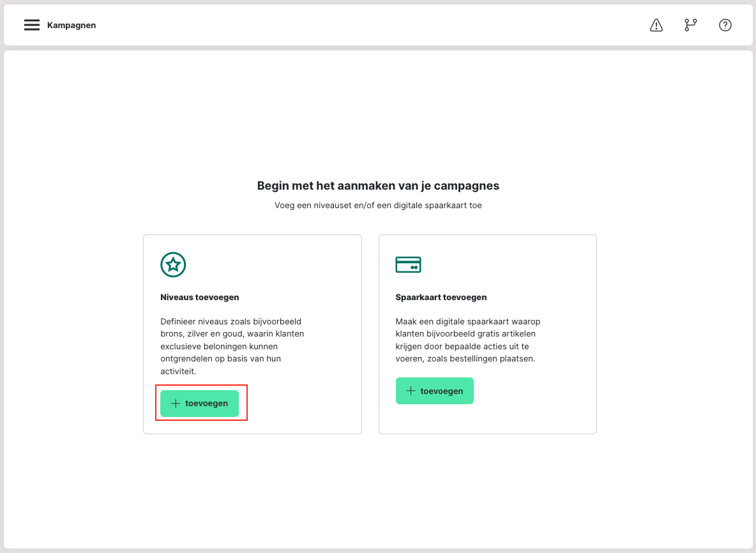Image resolution: width=756 pixels, height=553 pixels.
Task: Open the hamburger navigation menu
Action: (32, 25)
